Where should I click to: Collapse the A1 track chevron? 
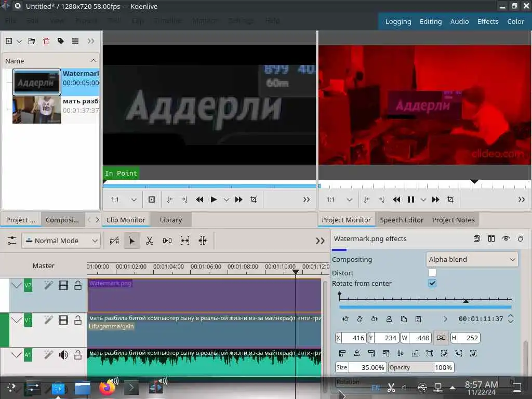click(x=16, y=355)
